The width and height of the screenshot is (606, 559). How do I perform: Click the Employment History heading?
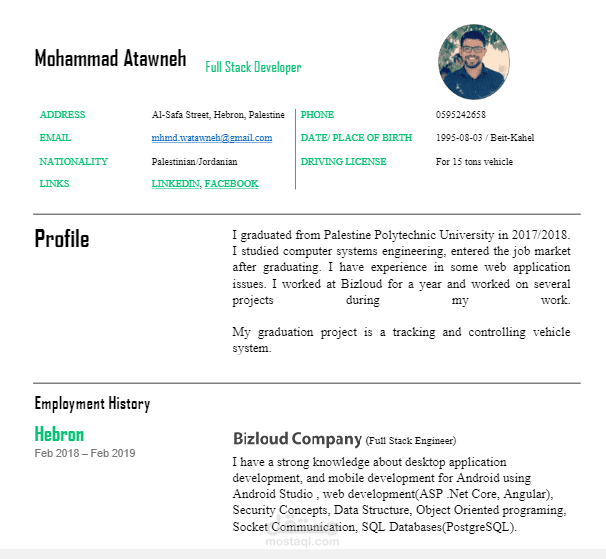(92, 404)
